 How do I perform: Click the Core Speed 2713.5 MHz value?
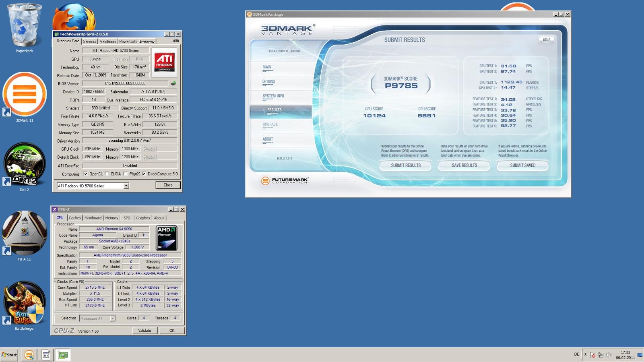[95, 288]
